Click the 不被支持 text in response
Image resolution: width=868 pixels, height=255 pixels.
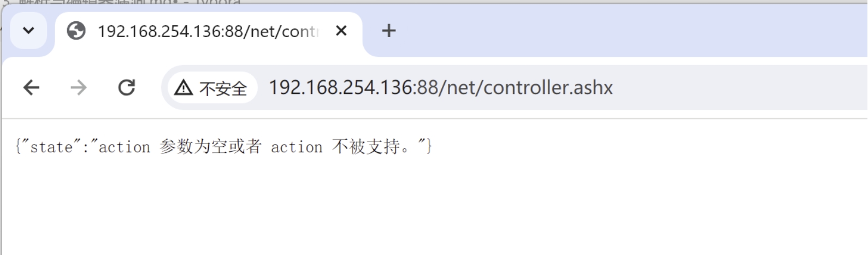pos(366,146)
